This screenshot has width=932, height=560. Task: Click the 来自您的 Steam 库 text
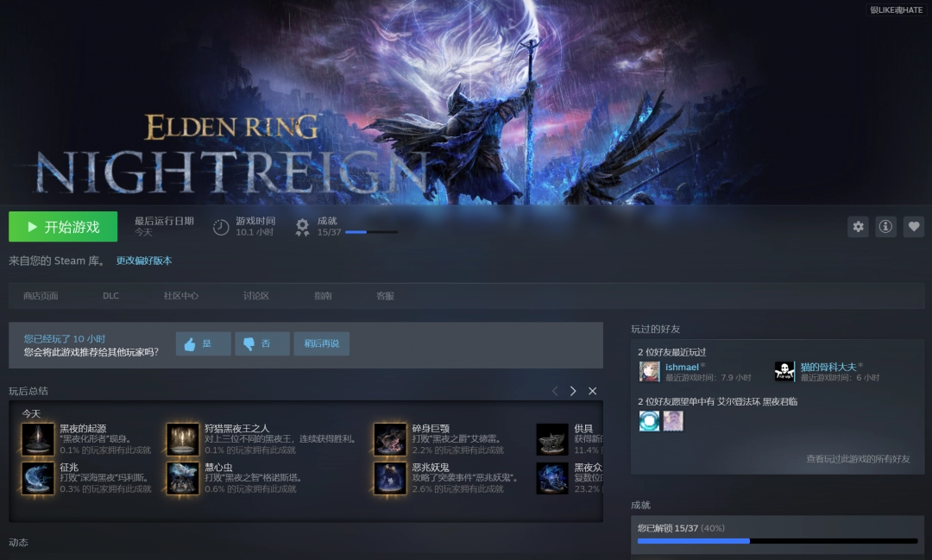click(57, 261)
